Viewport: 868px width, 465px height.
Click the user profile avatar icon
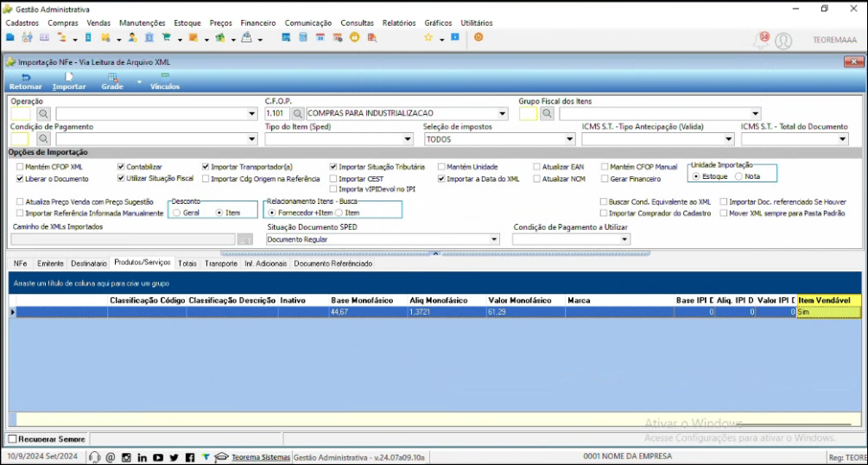(783, 41)
